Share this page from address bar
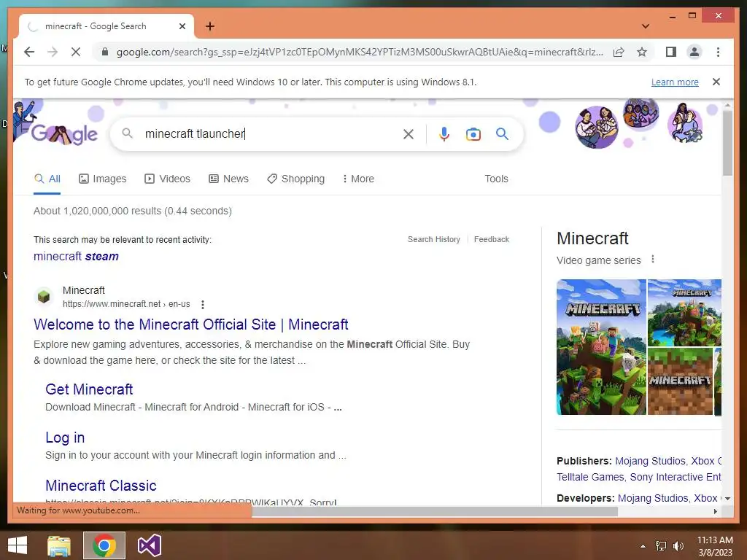Image resolution: width=747 pixels, height=560 pixels. point(619,52)
